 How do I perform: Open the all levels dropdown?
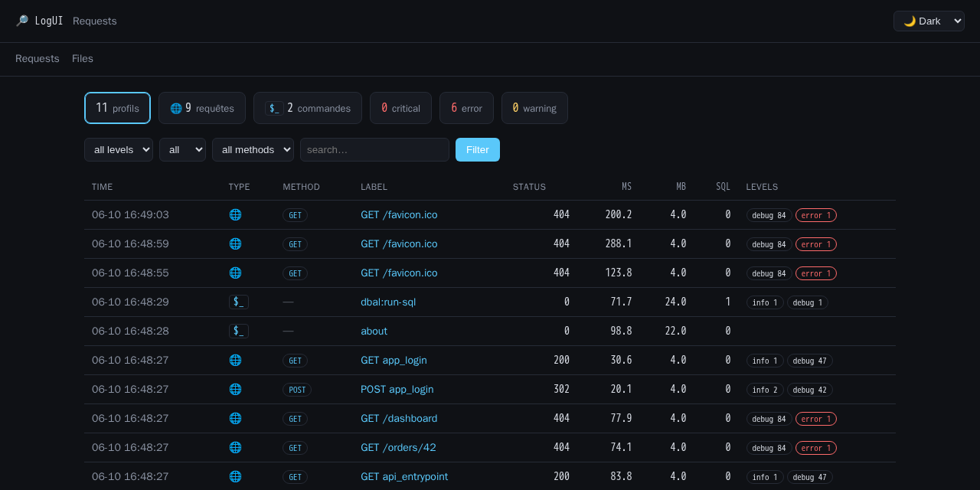[x=119, y=149]
